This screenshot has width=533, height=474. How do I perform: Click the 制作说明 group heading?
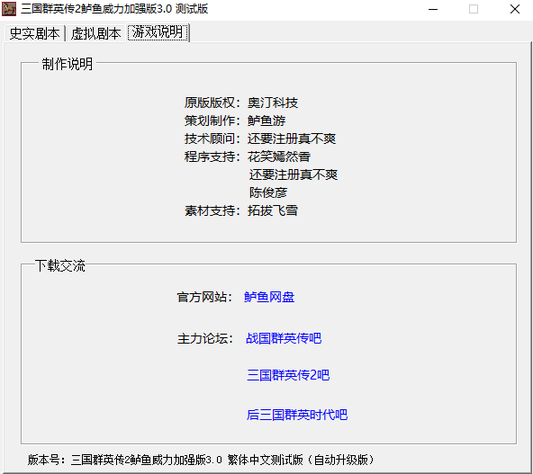coord(67,64)
